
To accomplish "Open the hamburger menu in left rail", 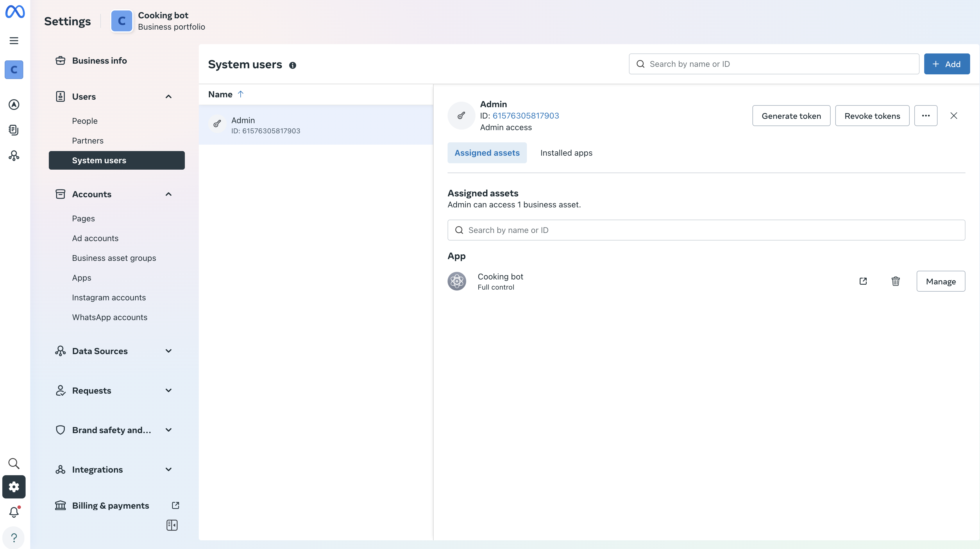I will 14,41.
